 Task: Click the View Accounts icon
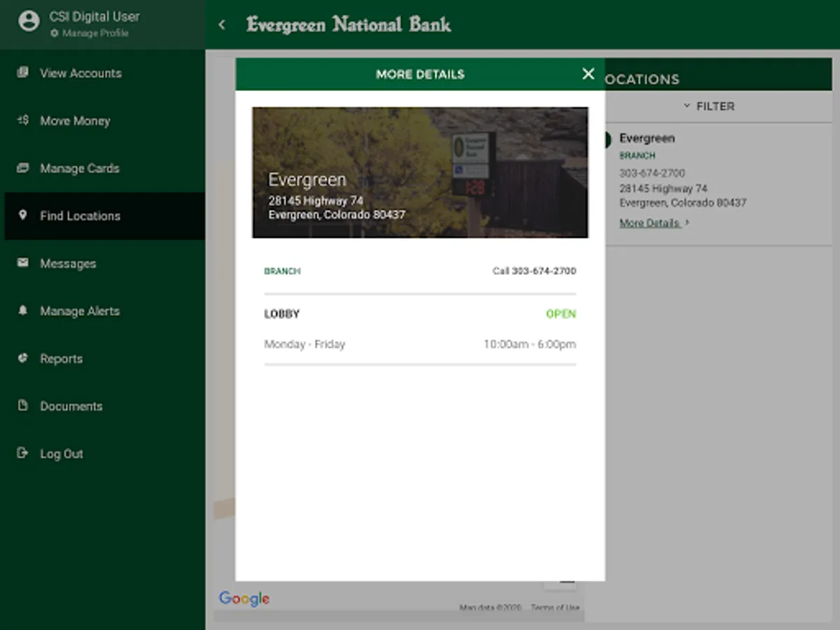(x=23, y=72)
